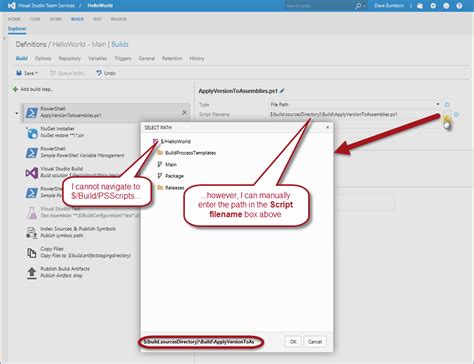Screen dimensions: 474x364
Task: Open the Builds breadcrumb link
Action: click(120, 44)
